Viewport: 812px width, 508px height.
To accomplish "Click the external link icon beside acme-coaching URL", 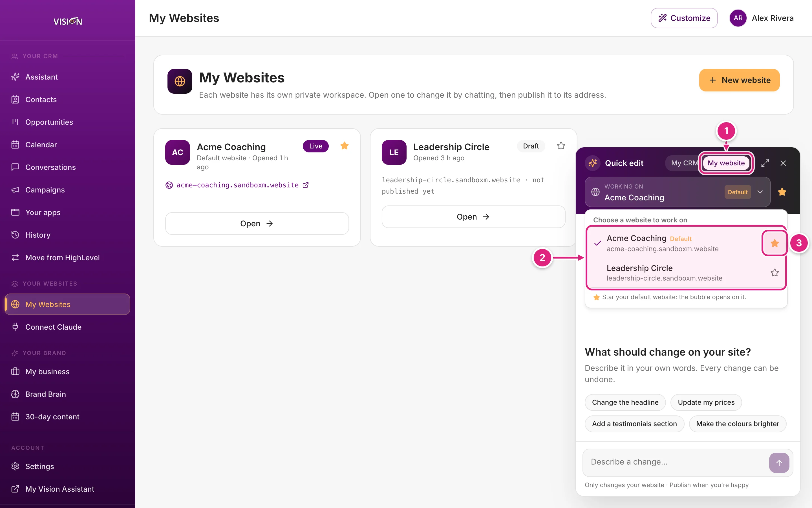I will pos(306,185).
